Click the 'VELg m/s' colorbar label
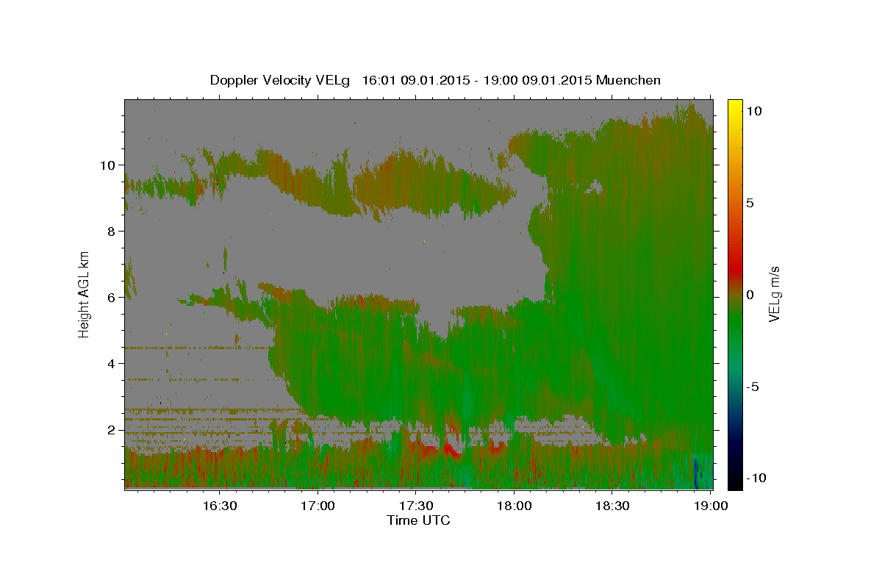Image resolution: width=882 pixels, height=588 pixels. (774, 294)
